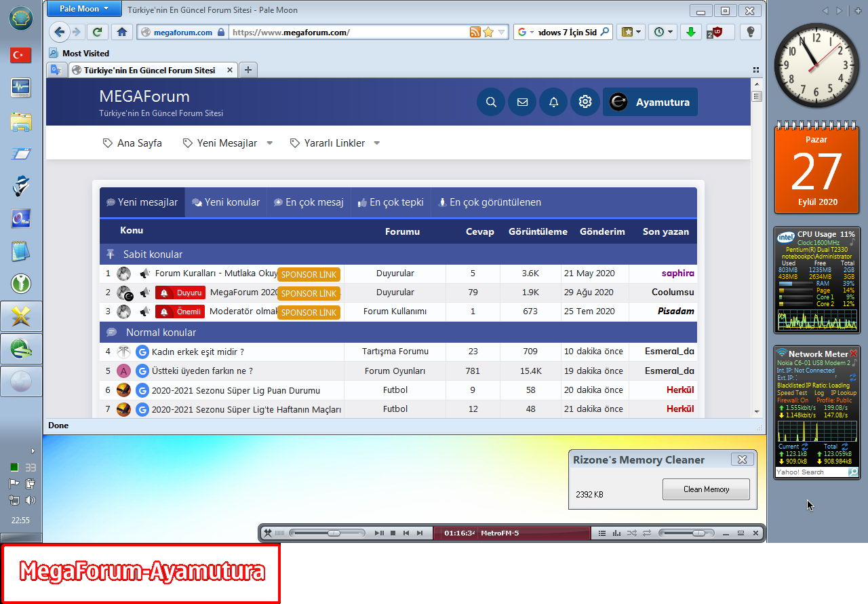Open the media player playlist icon
The height and width of the screenshot is (604, 868).
coord(602,533)
